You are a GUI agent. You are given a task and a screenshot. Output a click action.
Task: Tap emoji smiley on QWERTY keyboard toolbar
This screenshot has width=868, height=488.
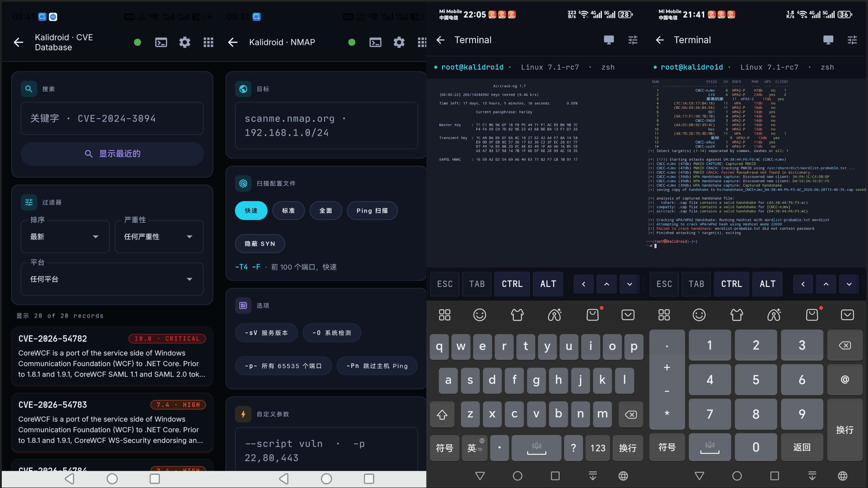(x=479, y=315)
